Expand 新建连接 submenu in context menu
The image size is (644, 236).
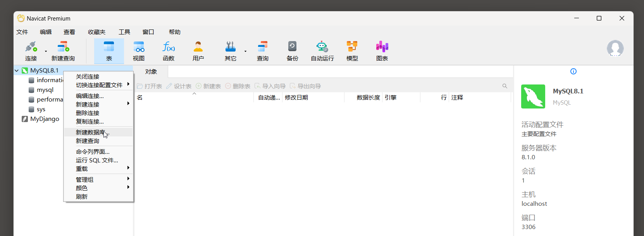click(98, 105)
